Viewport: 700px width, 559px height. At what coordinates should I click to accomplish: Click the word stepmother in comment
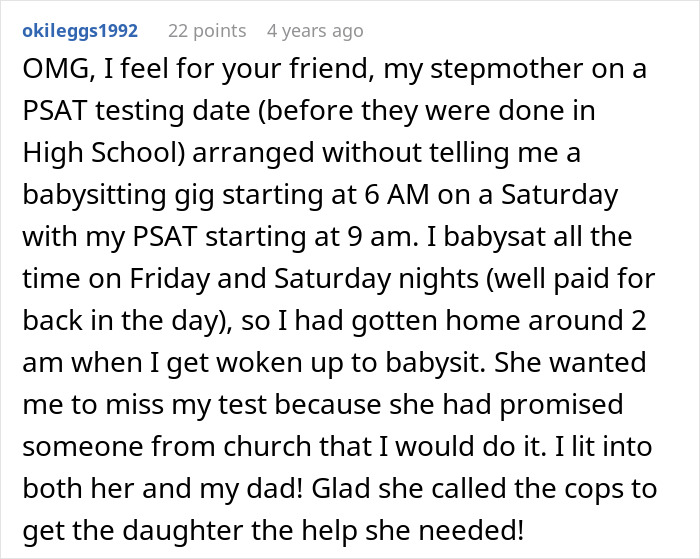(x=525, y=68)
